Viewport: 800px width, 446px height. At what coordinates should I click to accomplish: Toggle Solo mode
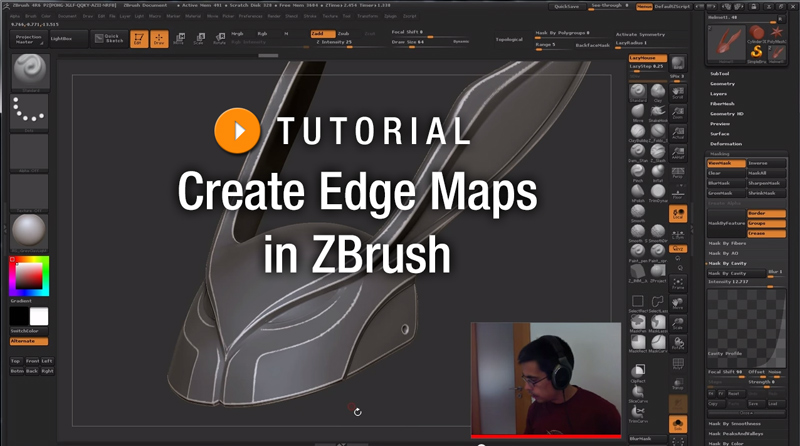[678, 425]
